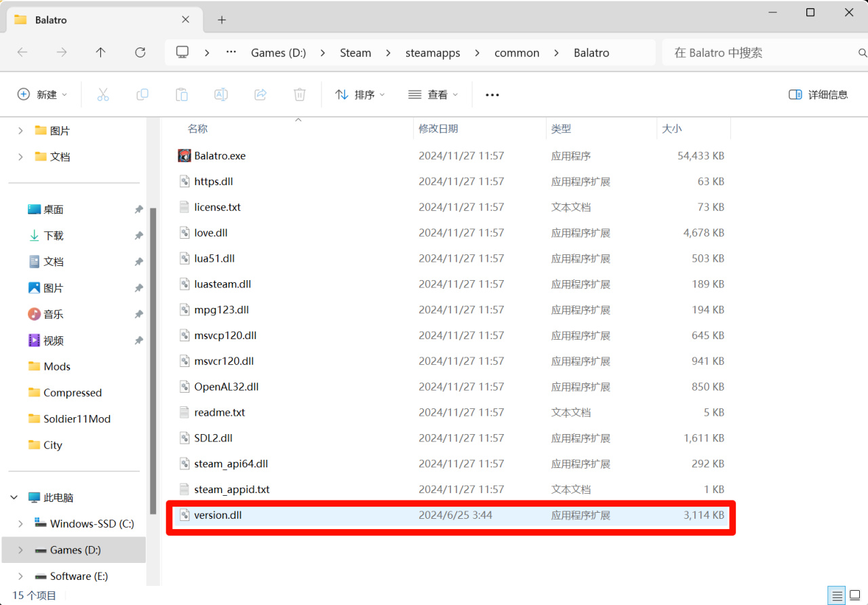Select the Mods folder in sidebar

point(57,367)
